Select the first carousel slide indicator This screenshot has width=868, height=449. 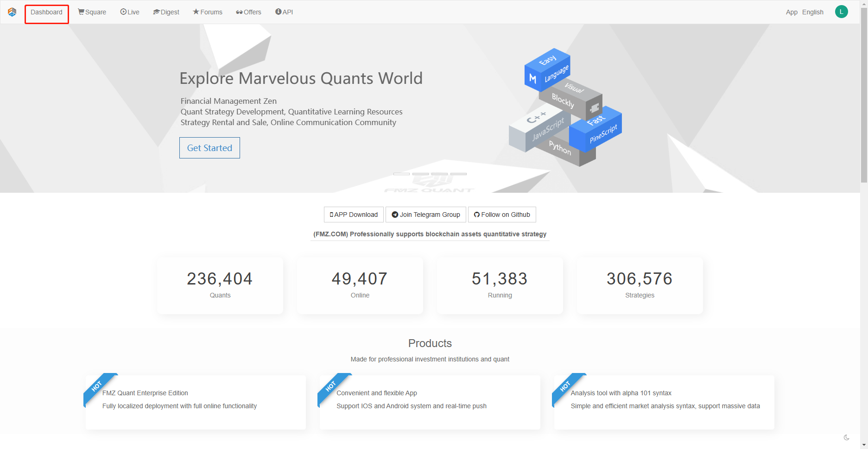(x=401, y=174)
